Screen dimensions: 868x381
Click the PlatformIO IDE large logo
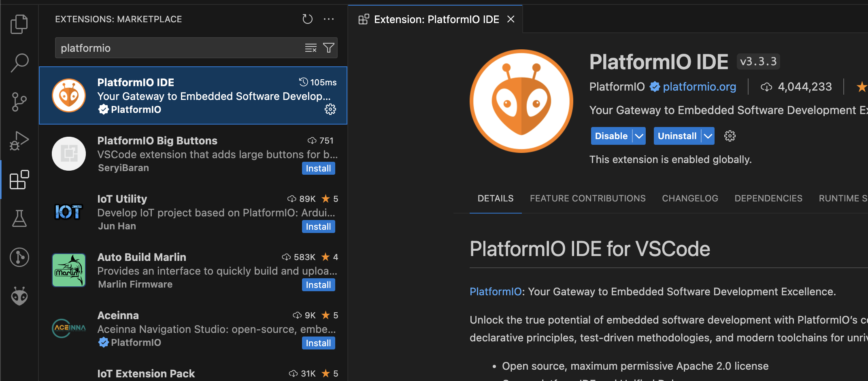click(521, 101)
